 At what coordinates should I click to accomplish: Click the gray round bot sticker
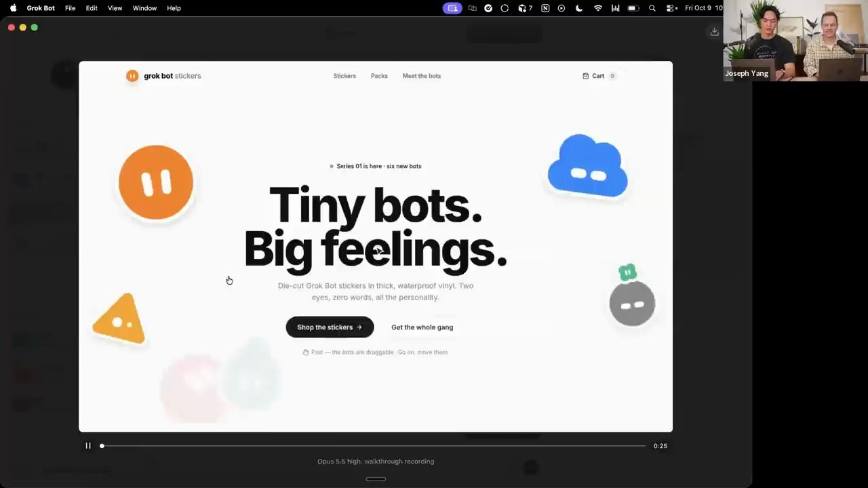coord(632,304)
